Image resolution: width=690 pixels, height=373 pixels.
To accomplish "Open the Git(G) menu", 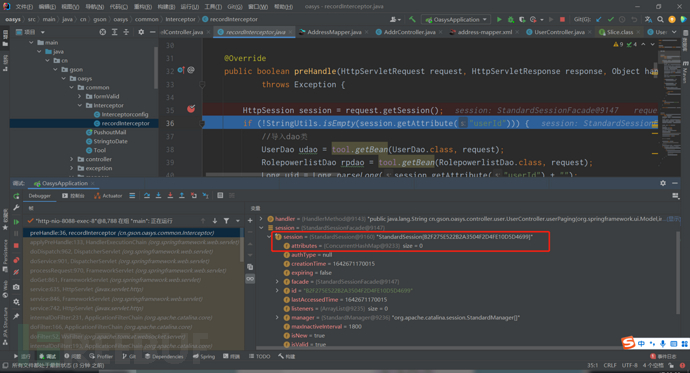I will [235, 7].
